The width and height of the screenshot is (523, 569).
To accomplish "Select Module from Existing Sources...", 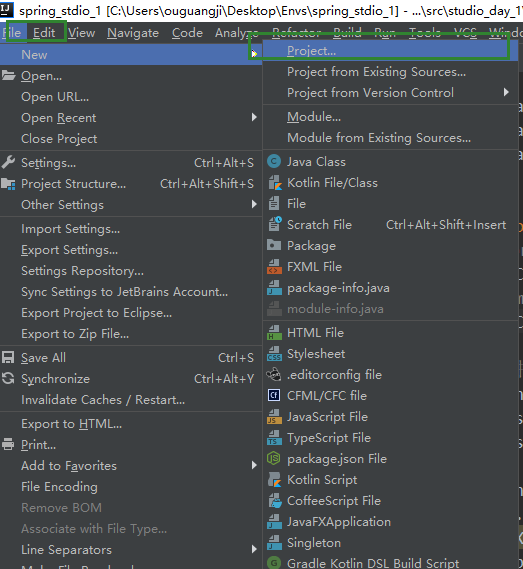I will (x=390, y=138).
